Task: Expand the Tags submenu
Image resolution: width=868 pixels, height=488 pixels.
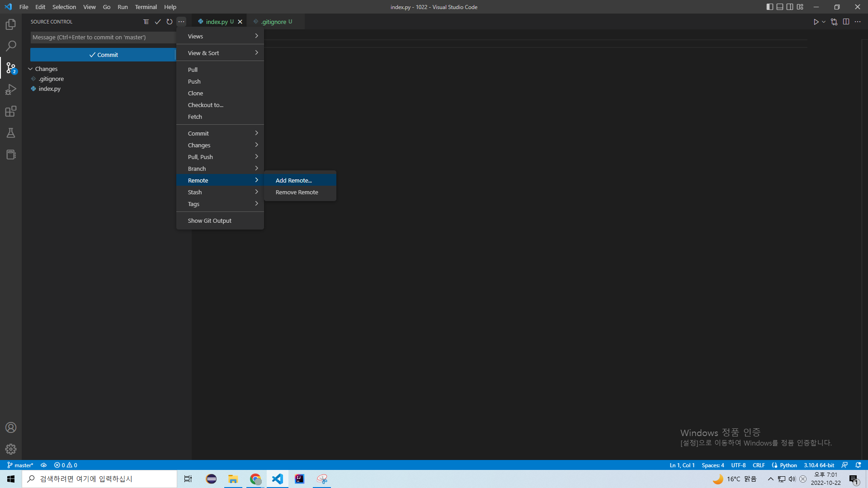Action: tap(220, 204)
